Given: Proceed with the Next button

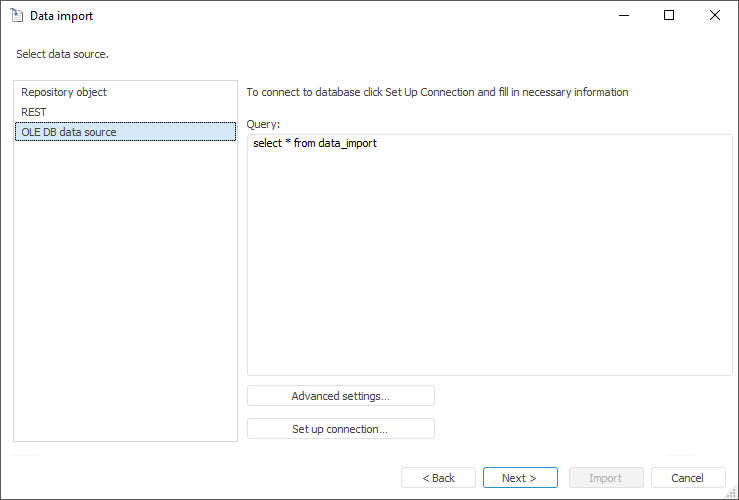Looking at the screenshot, I should (x=520, y=478).
